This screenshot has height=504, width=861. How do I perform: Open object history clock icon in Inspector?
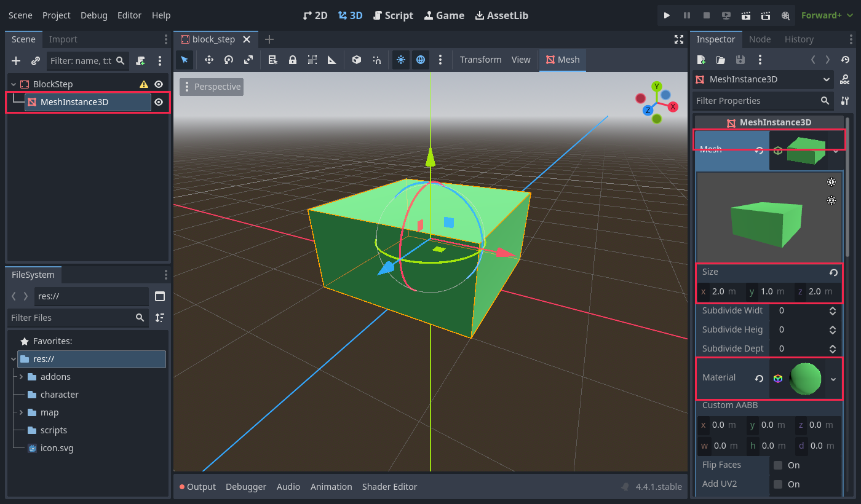pos(845,60)
